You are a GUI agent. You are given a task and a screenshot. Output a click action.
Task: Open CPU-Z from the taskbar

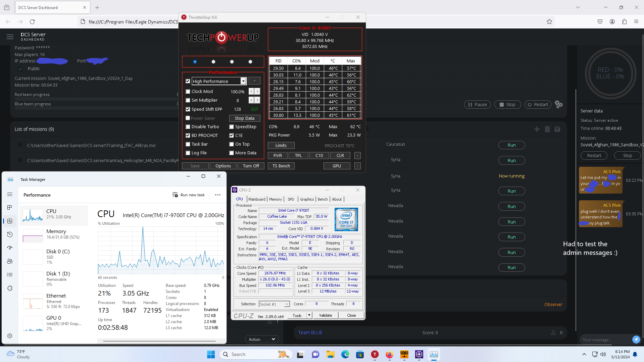[x=419, y=354]
